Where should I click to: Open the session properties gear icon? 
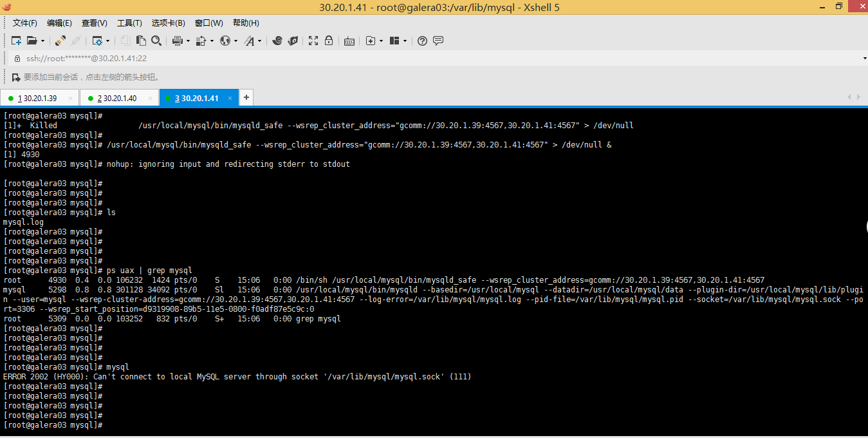tap(97, 41)
